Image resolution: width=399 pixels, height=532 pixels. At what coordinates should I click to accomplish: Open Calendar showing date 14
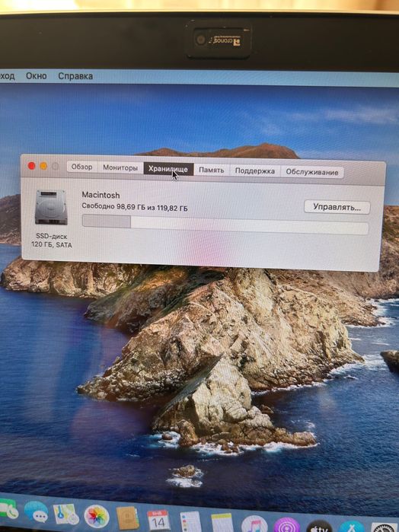coord(158,520)
